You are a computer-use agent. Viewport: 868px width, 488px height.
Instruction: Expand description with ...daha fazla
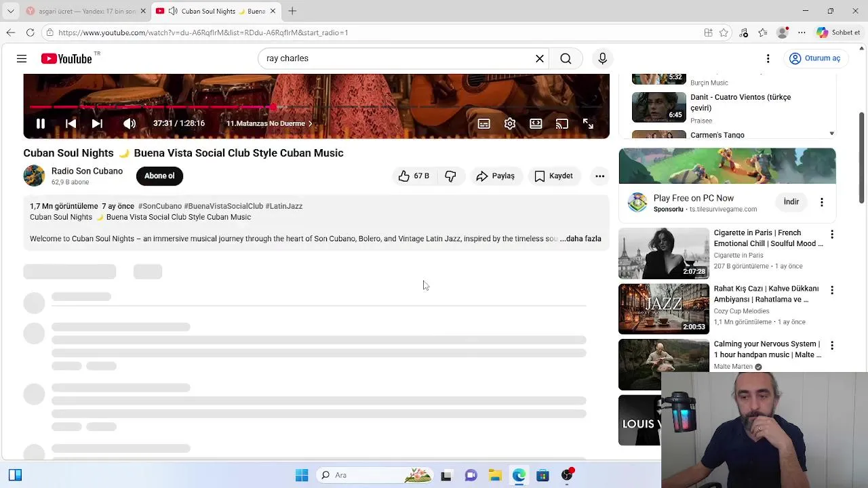[x=580, y=239]
